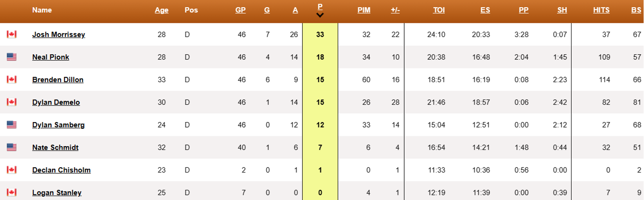Open Josh Morrissey player page
Screen dimensions: 644x200
(58, 34)
